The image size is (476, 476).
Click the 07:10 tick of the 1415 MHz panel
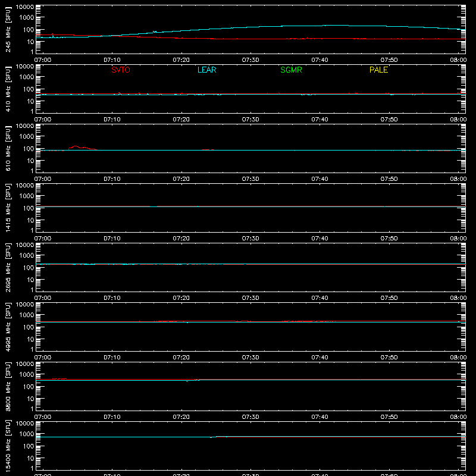coord(112,239)
